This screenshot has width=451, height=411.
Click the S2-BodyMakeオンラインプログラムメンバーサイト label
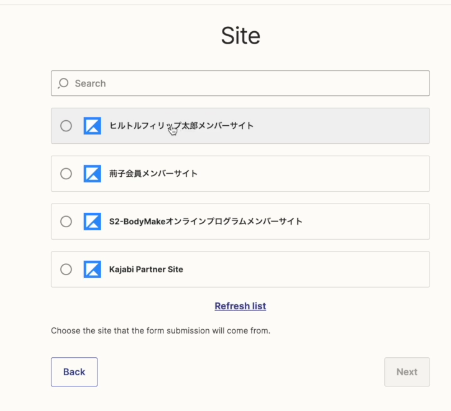(x=206, y=221)
